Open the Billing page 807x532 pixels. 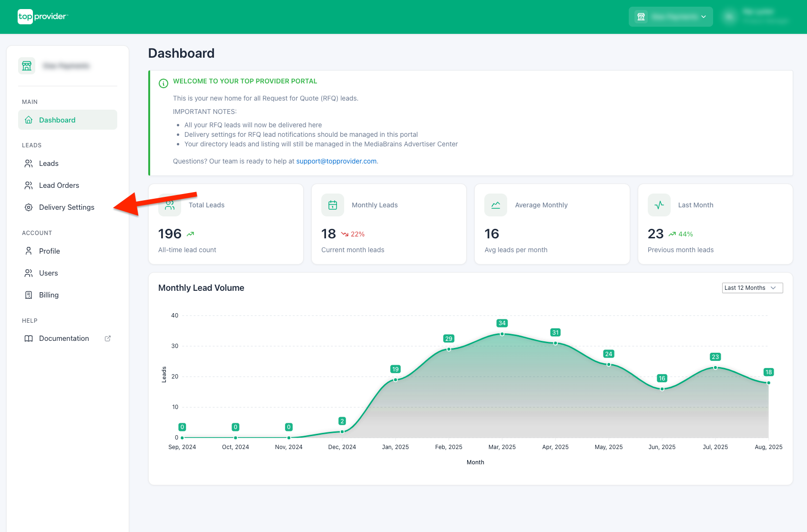[x=49, y=295]
